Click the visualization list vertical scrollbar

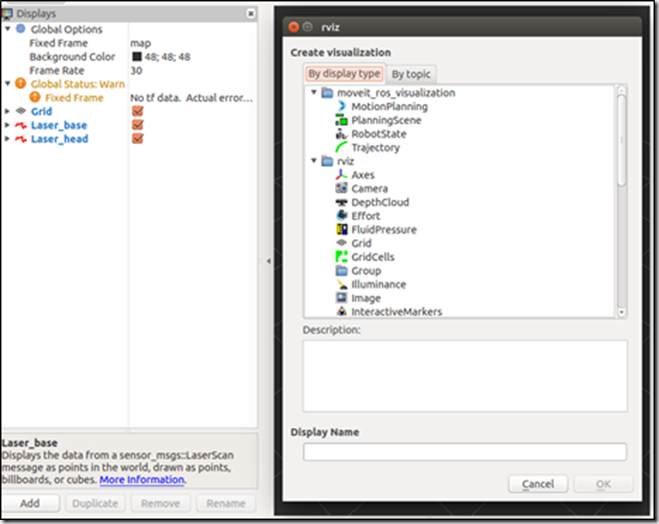tap(622, 140)
